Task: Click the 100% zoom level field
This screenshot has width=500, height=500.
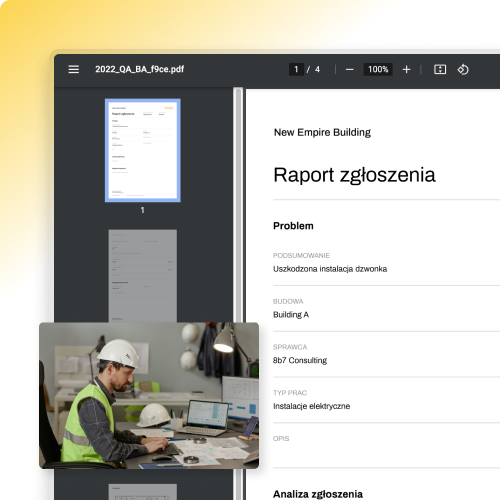Action: click(378, 69)
